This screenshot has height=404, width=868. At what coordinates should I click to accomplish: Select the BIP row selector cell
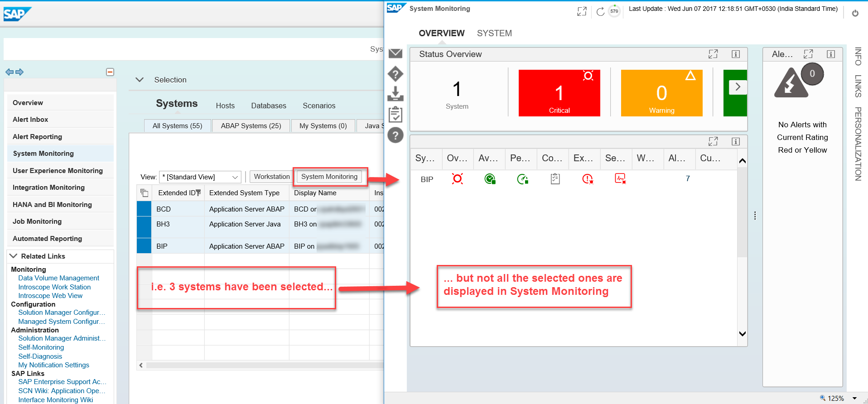click(144, 246)
